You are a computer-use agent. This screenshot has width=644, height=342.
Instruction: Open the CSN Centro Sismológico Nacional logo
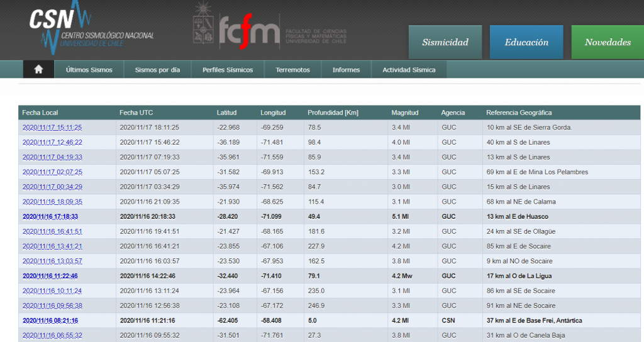tap(91, 28)
